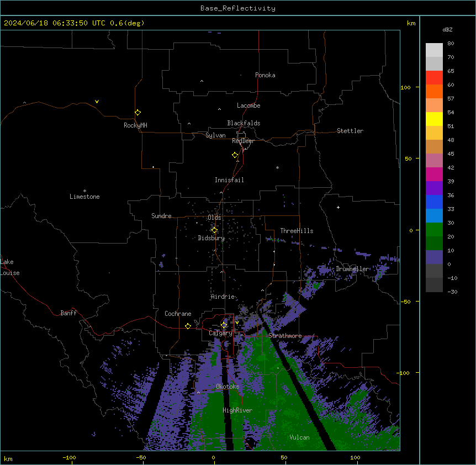Select the yellow diamond marker below Cochrane
Image resolution: width=476 pixels, height=465 pixels.
click(188, 326)
